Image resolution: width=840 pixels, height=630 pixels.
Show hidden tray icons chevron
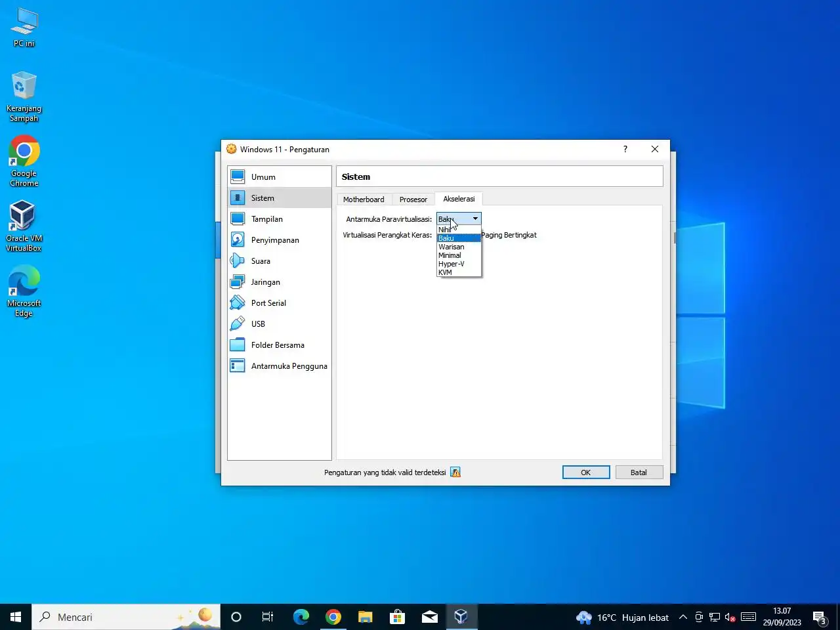682,617
